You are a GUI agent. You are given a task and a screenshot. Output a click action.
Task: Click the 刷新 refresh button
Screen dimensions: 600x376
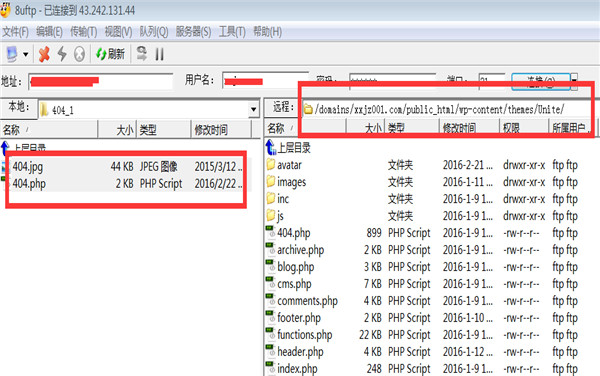click(110, 54)
